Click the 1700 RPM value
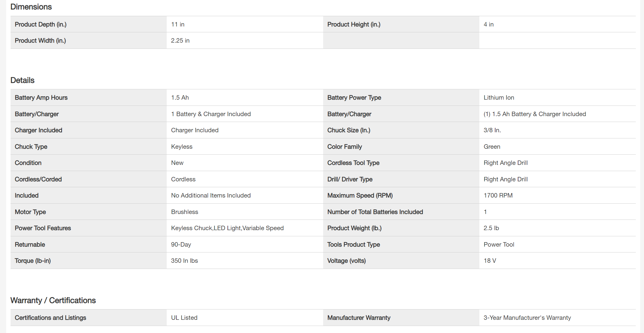This screenshot has width=644, height=333. click(498, 195)
